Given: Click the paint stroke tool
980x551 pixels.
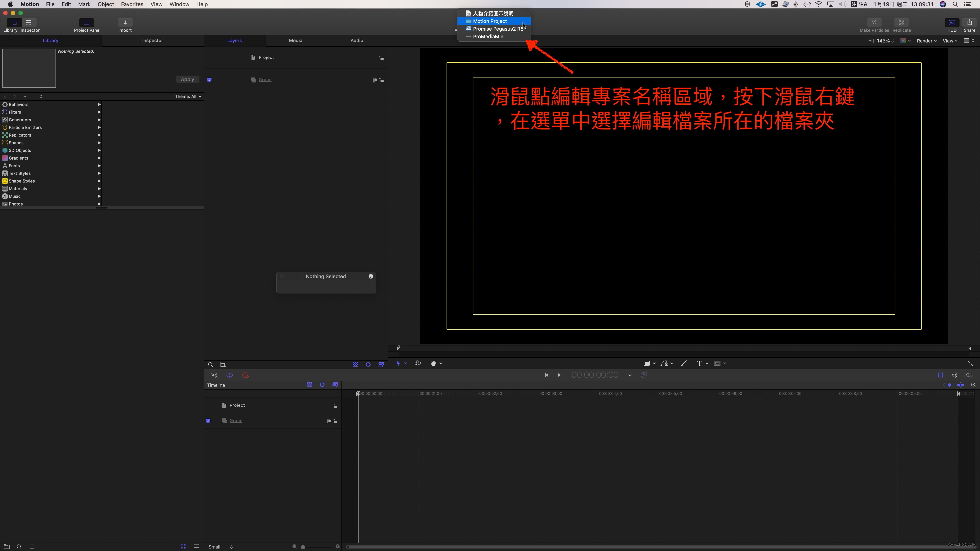Looking at the screenshot, I should (x=684, y=364).
